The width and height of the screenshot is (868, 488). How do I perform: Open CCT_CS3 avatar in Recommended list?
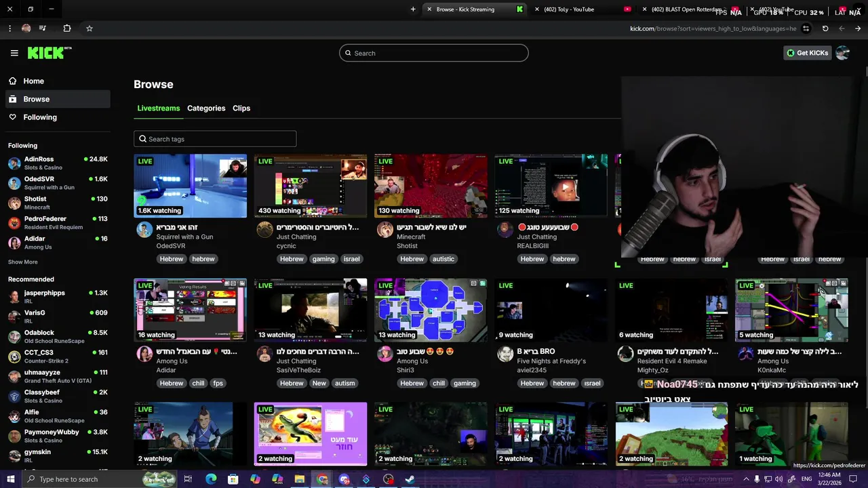[14, 357]
